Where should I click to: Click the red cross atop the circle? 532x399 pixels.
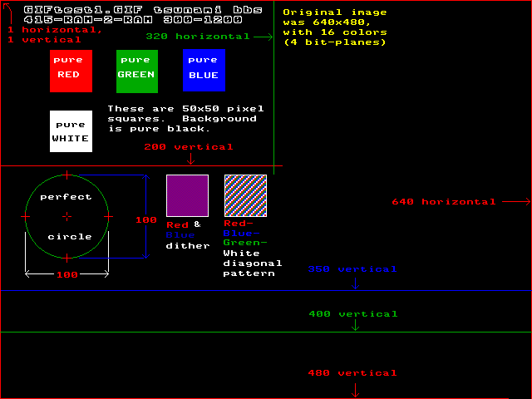point(67,175)
